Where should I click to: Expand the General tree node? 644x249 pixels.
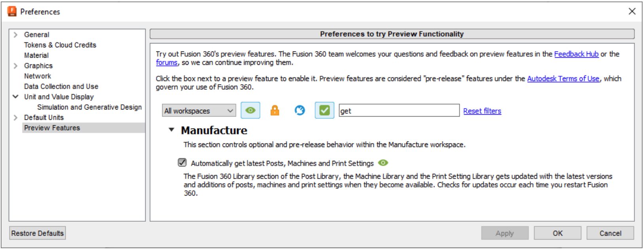[x=15, y=35]
